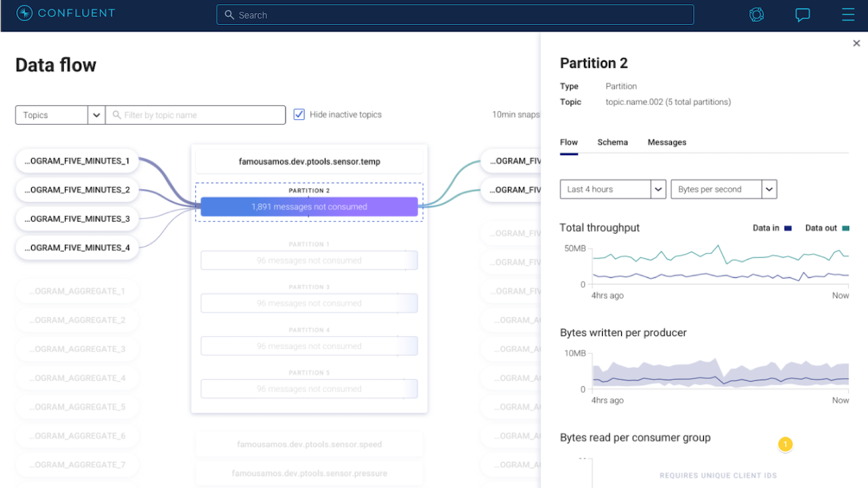
Task: Open the hamburger menu icon
Action: [848, 14]
